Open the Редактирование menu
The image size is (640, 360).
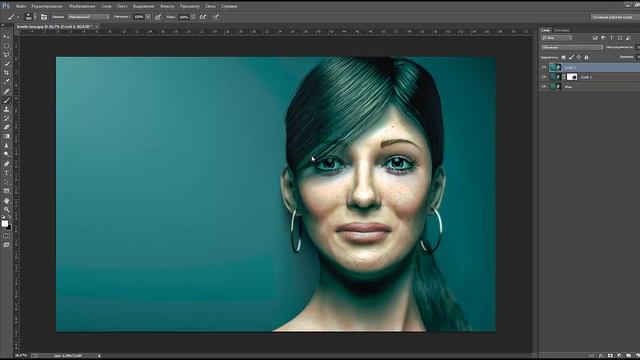47,6
